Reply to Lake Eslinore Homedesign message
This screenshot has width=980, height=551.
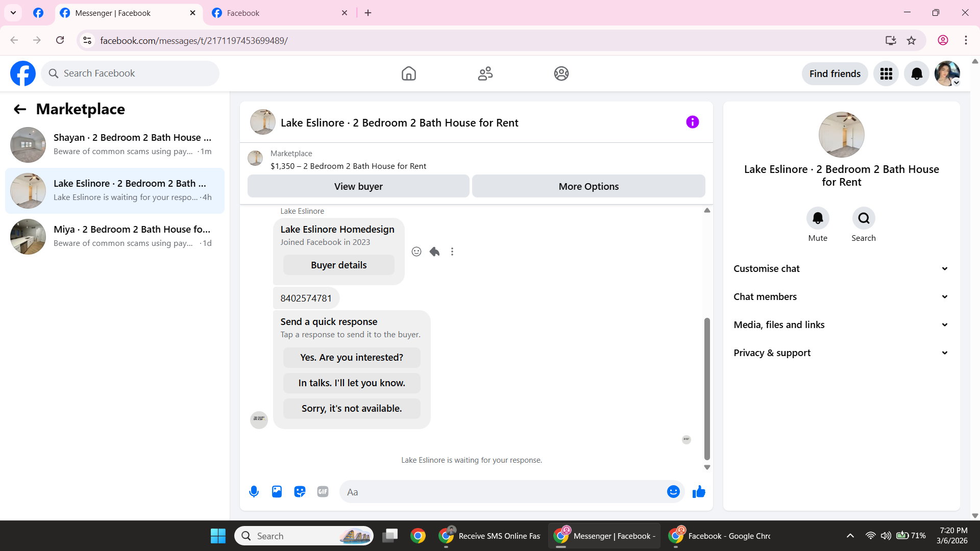[x=434, y=252]
